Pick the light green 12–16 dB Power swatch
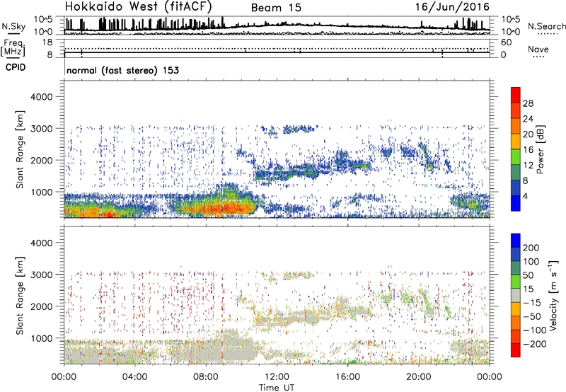This screenshot has width=566, height=392. [x=516, y=157]
